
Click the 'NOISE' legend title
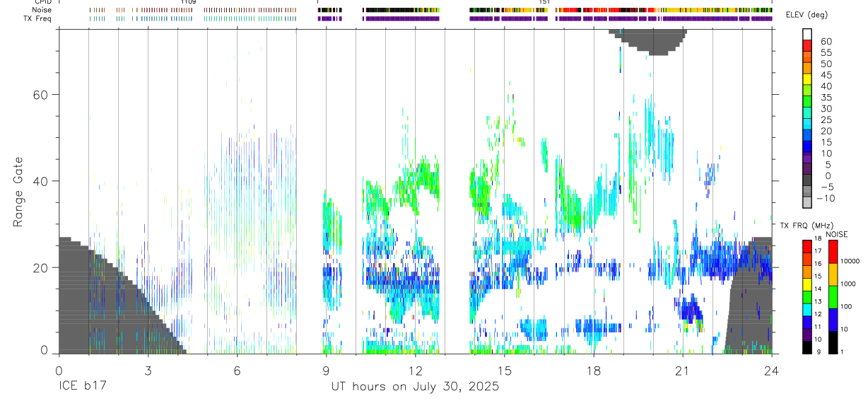(836, 234)
